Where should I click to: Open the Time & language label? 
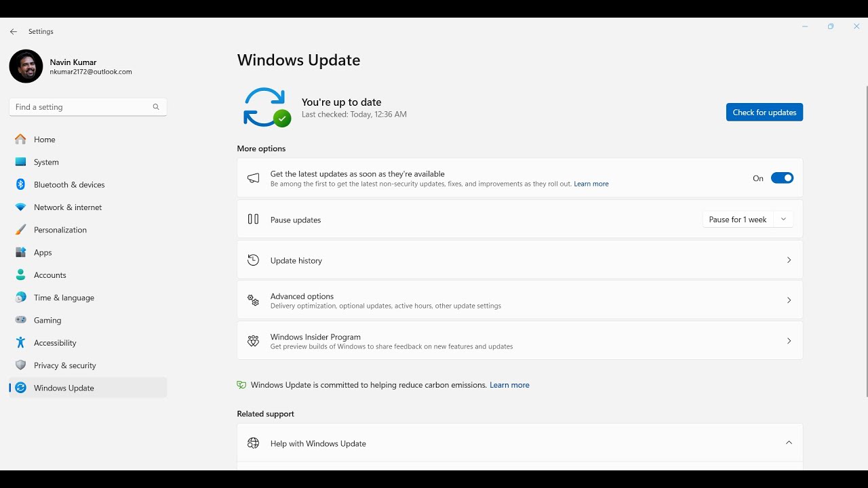[64, 298]
